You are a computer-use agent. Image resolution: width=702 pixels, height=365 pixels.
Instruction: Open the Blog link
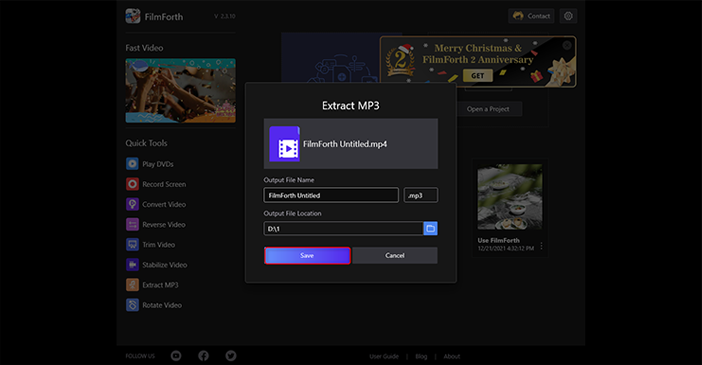pyautogui.click(x=421, y=356)
